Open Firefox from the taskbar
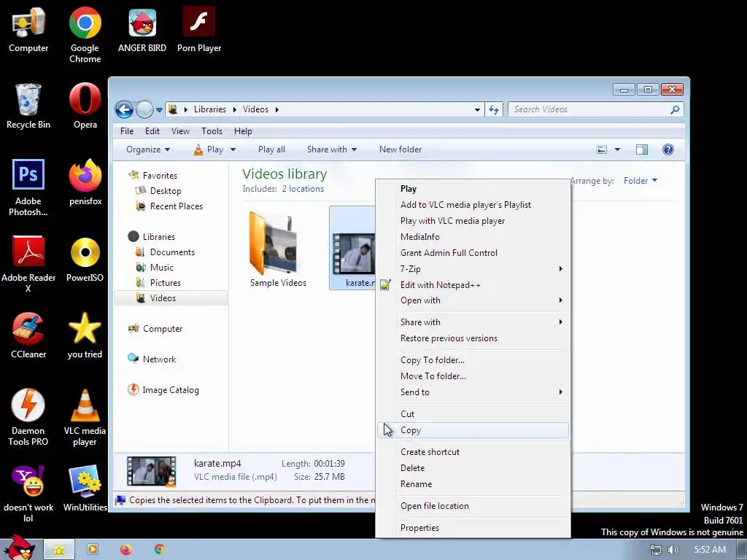This screenshot has height=560, width=747. point(125,550)
